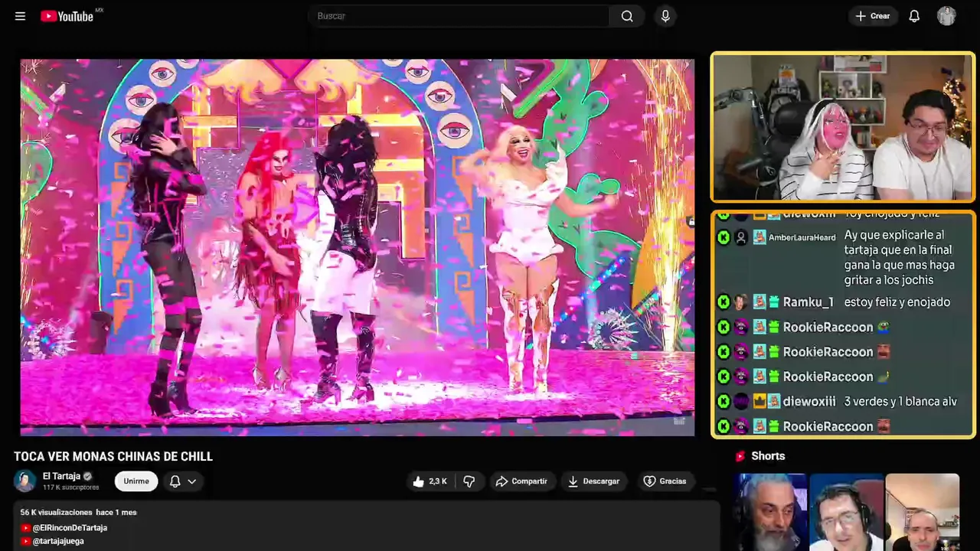Click Ramku_1's chat avatar
Image resolution: width=980 pixels, height=551 pixels.
740,302
